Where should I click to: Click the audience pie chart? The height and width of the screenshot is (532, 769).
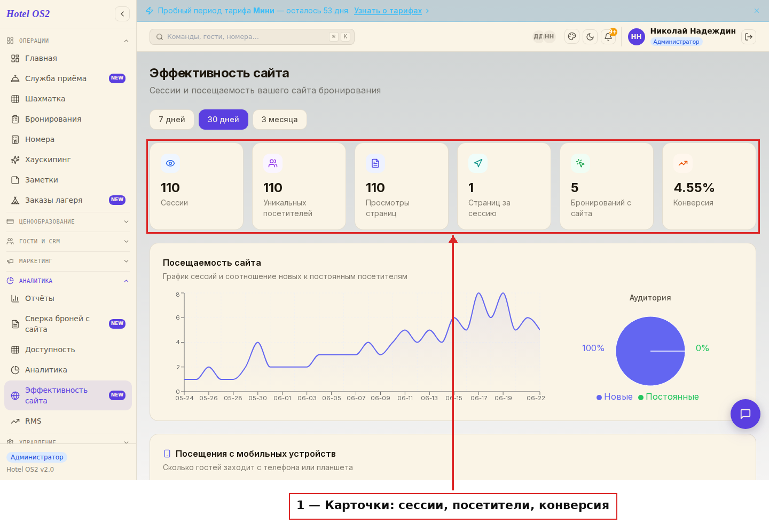coord(650,351)
